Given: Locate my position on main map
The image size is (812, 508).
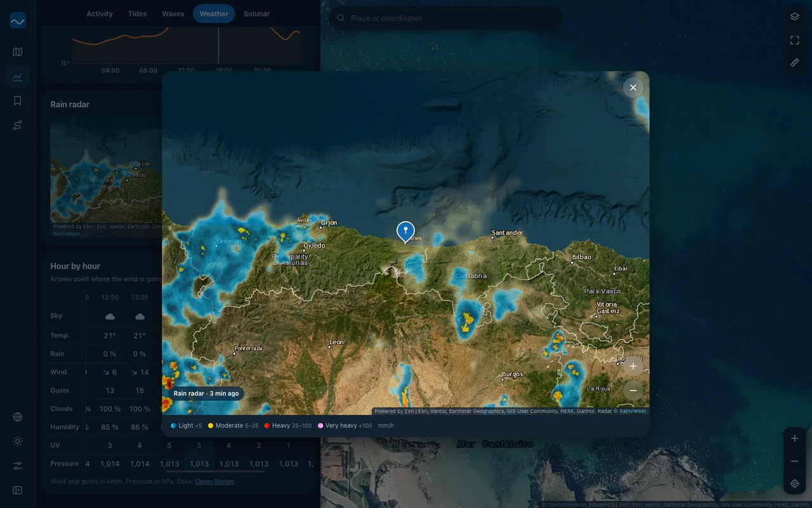Looking at the screenshot, I should pyautogui.click(x=794, y=484).
